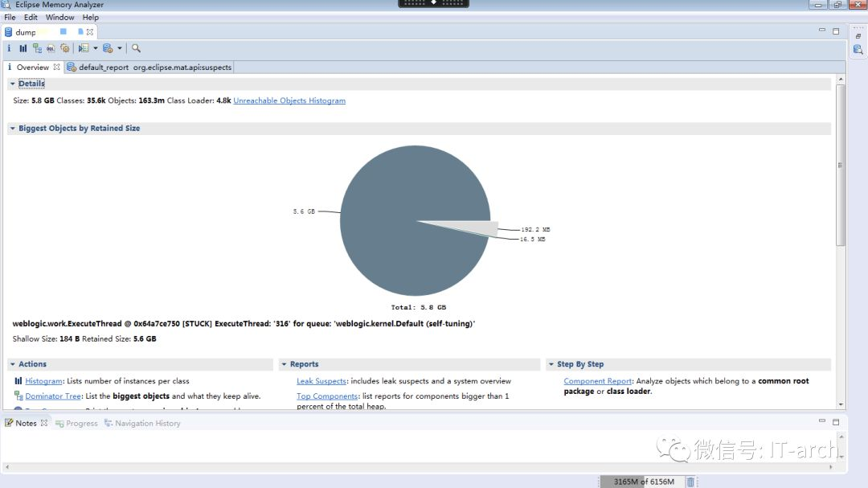This screenshot has height=488, width=868.
Task: Click the Overview vertical scrollbar thumb
Action: pyautogui.click(x=841, y=165)
